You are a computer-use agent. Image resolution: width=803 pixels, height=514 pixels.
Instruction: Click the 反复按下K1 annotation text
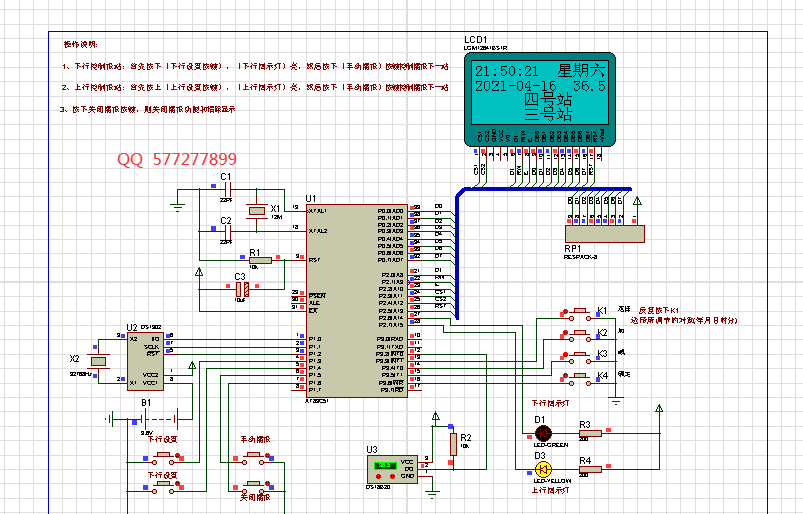point(659,310)
